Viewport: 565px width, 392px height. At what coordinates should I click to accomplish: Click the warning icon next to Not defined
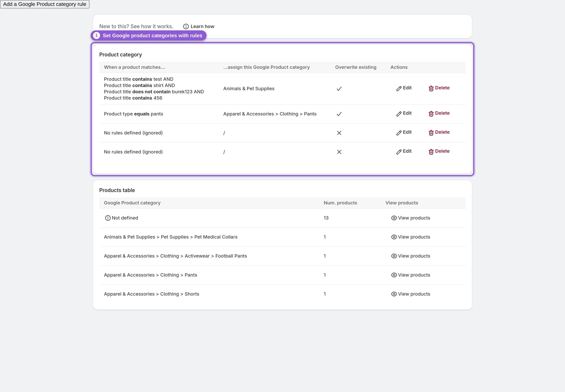[108, 218]
